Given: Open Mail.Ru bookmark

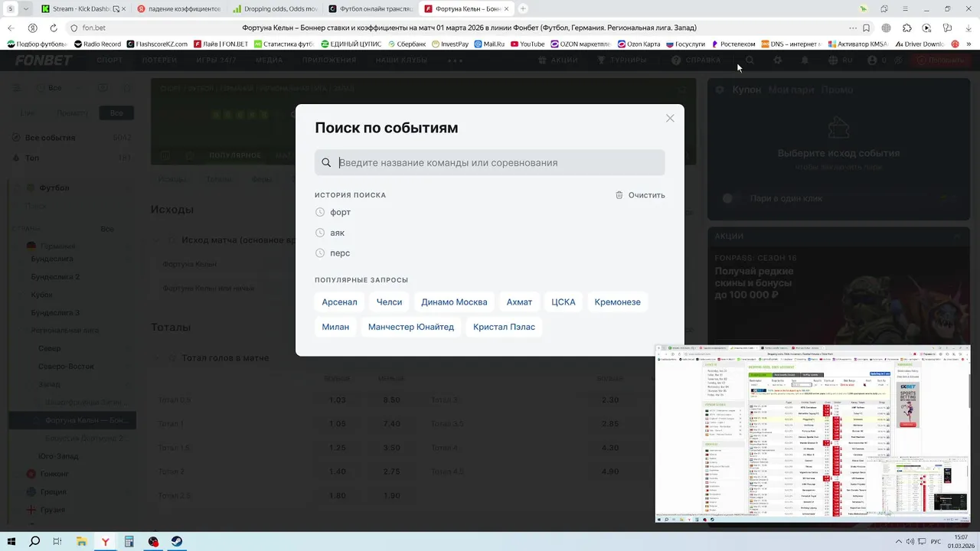Looking at the screenshot, I should coord(489,44).
